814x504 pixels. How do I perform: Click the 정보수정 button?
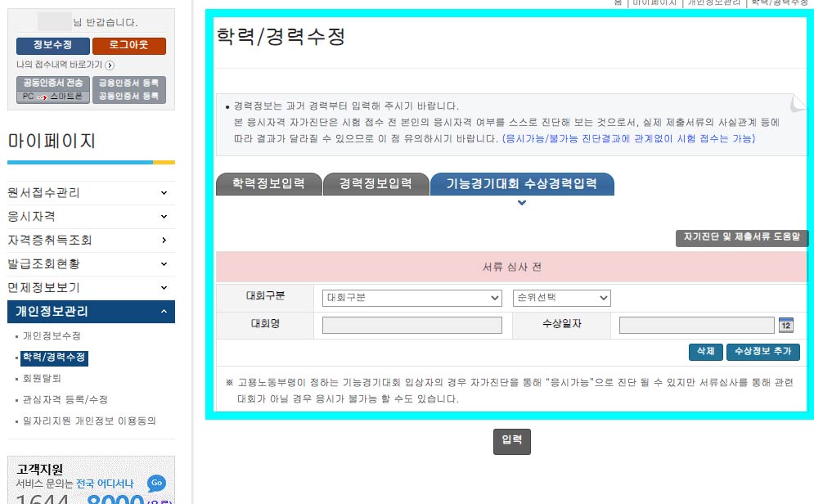[52, 46]
